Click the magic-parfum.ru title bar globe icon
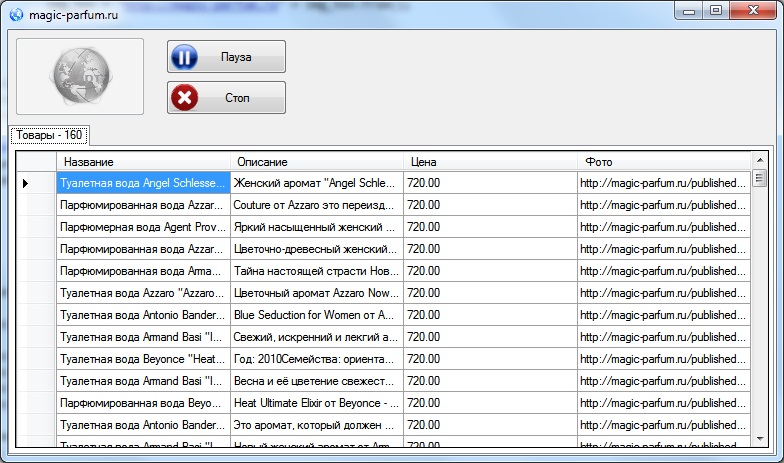The image size is (784, 463). point(16,14)
